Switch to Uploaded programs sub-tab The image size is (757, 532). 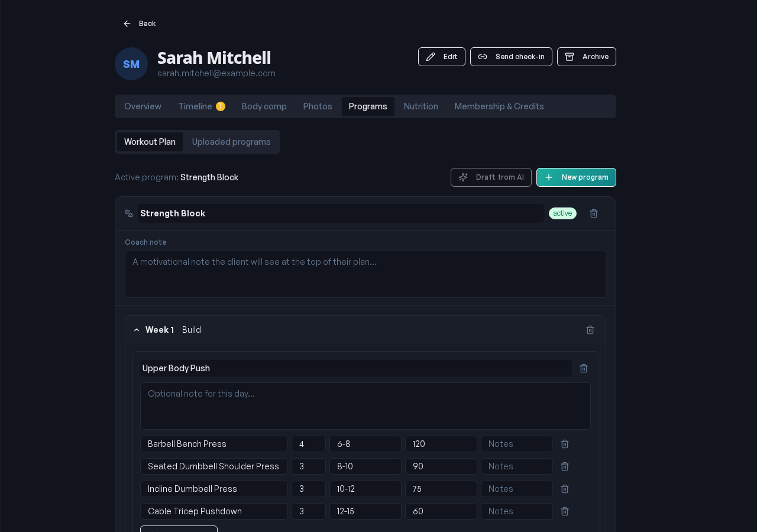tap(231, 142)
